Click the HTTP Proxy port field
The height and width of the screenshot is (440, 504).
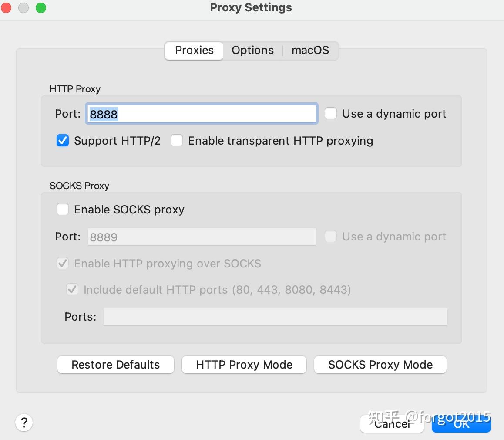[x=201, y=113]
